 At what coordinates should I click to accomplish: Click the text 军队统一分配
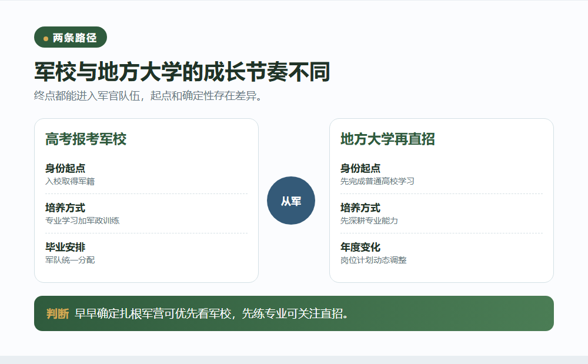[x=70, y=260]
